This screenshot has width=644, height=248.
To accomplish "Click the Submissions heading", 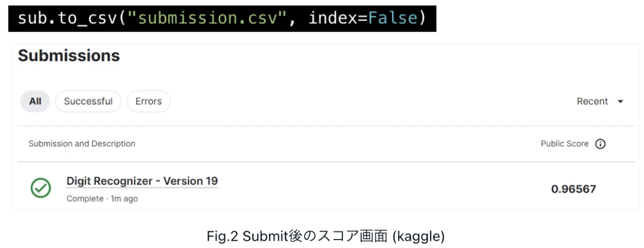I will click(69, 56).
